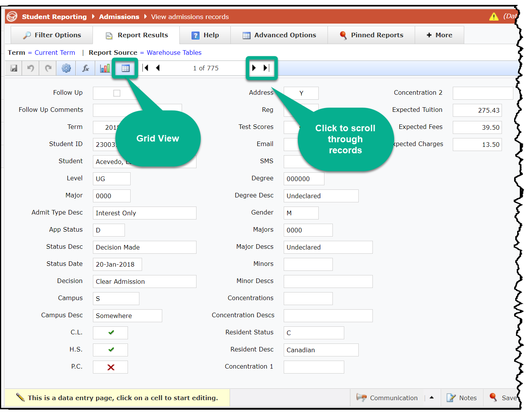This screenshot has width=532, height=415.
Task: Open the More tab menu
Action: click(439, 35)
